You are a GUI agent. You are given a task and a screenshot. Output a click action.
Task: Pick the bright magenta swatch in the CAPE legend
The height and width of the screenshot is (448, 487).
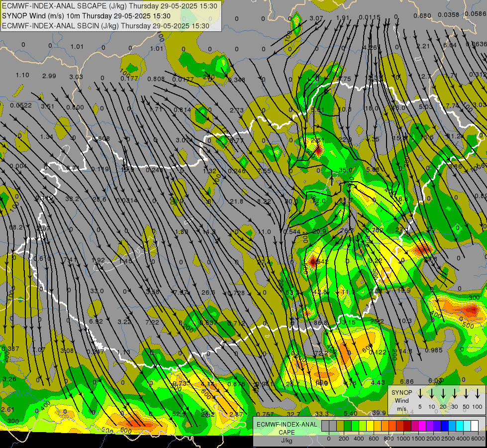pos(422,426)
